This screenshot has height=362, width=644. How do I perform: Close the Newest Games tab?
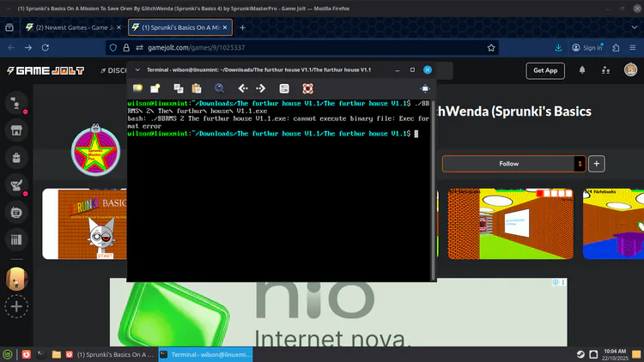118,27
